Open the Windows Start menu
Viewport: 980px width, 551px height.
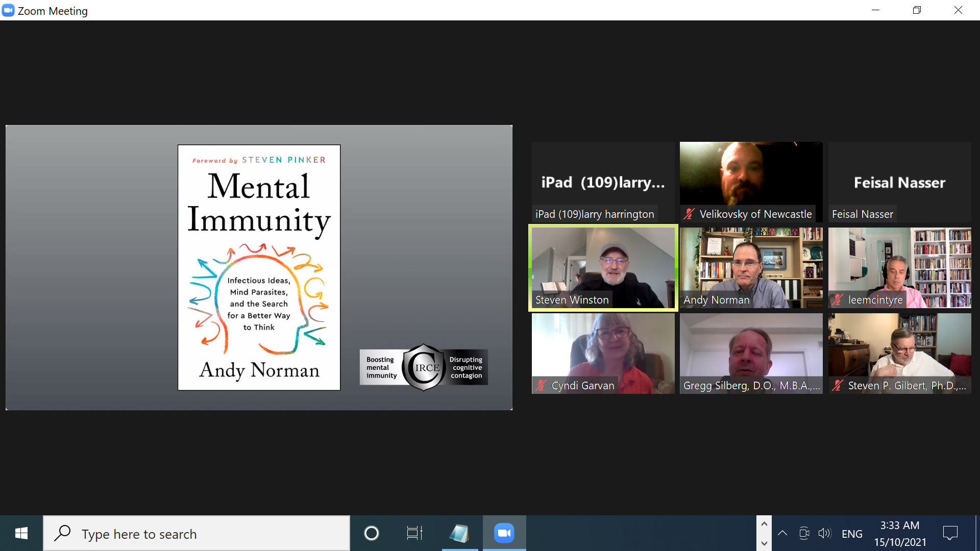coord(21,534)
